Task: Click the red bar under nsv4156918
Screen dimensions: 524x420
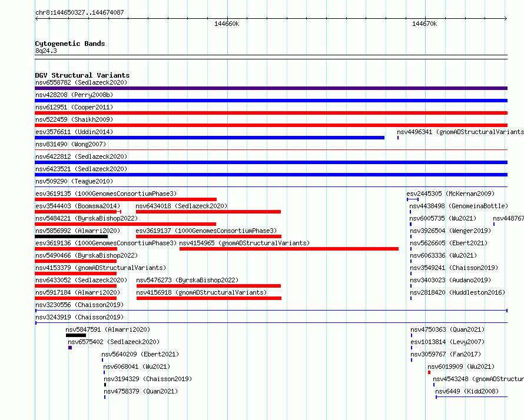Action: click(209, 298)
